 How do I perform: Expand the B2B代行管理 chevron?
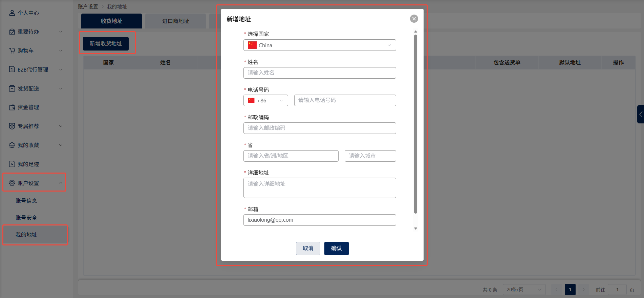[61, 69]
